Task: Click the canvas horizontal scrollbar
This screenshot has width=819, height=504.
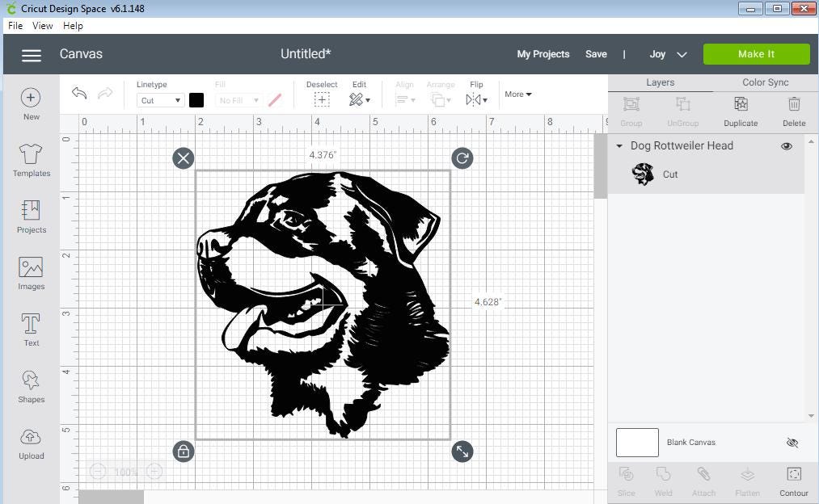Action: point(111,498)
